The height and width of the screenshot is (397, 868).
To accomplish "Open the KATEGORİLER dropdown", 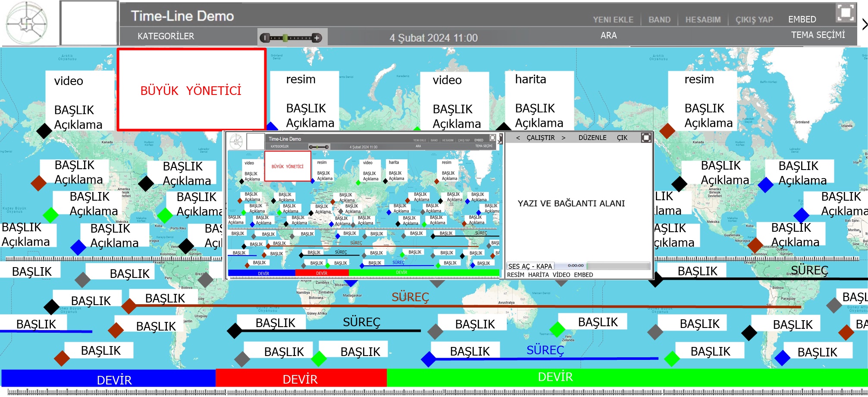I will coord(166,36).
